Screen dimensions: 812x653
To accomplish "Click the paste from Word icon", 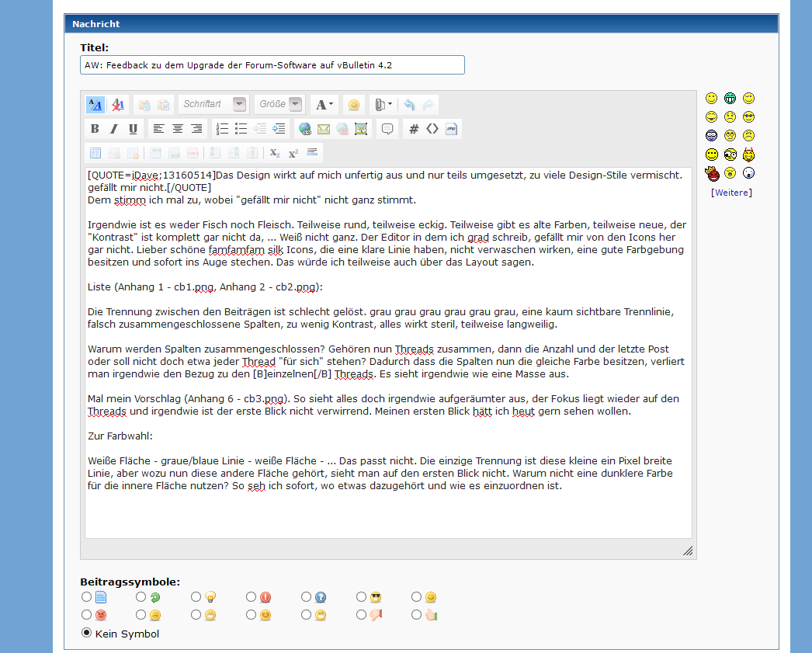I will (164, 105).
